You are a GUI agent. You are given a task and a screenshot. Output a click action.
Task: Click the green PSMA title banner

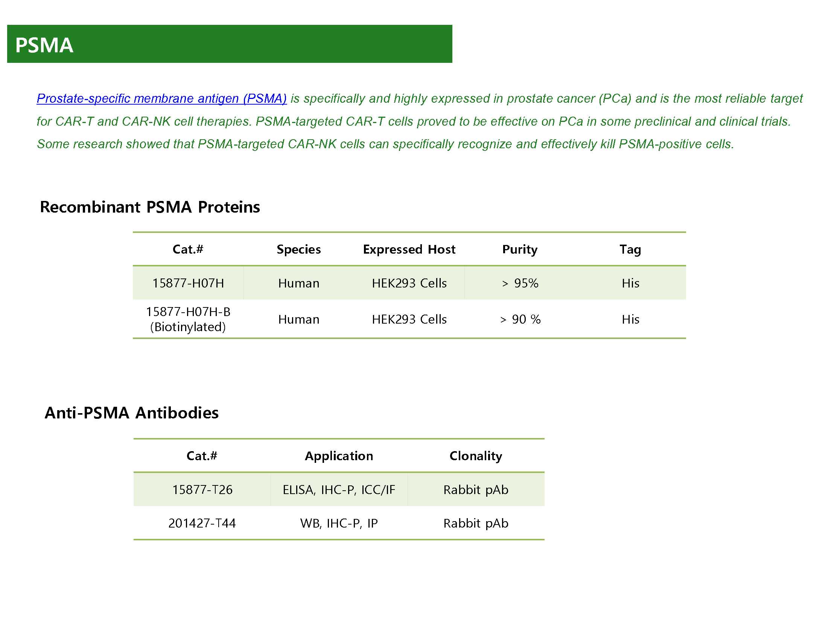click(x=230, y=44)
